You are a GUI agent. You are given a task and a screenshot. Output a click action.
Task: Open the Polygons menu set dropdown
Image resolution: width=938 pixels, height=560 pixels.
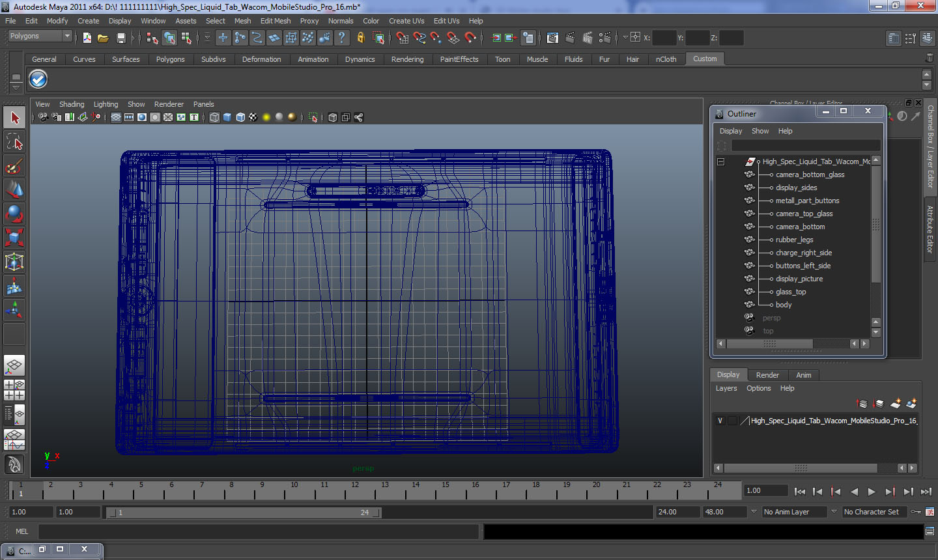[39, 36]
